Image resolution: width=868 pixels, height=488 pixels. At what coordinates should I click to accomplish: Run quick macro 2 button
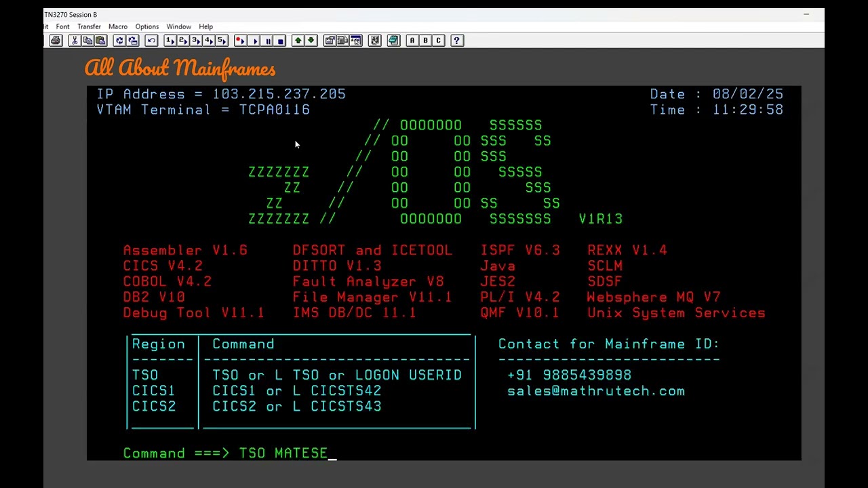(183, 41)
